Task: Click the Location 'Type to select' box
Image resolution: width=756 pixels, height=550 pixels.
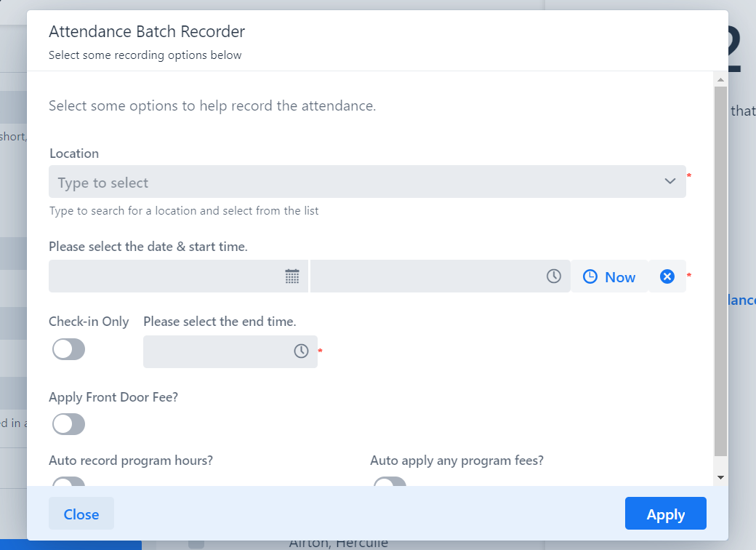Action: point(349,182)
